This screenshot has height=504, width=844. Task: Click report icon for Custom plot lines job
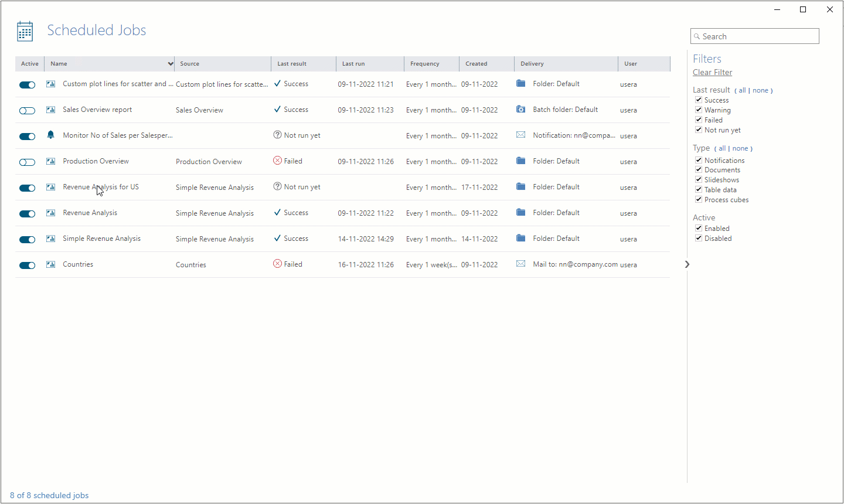point(51,84)
